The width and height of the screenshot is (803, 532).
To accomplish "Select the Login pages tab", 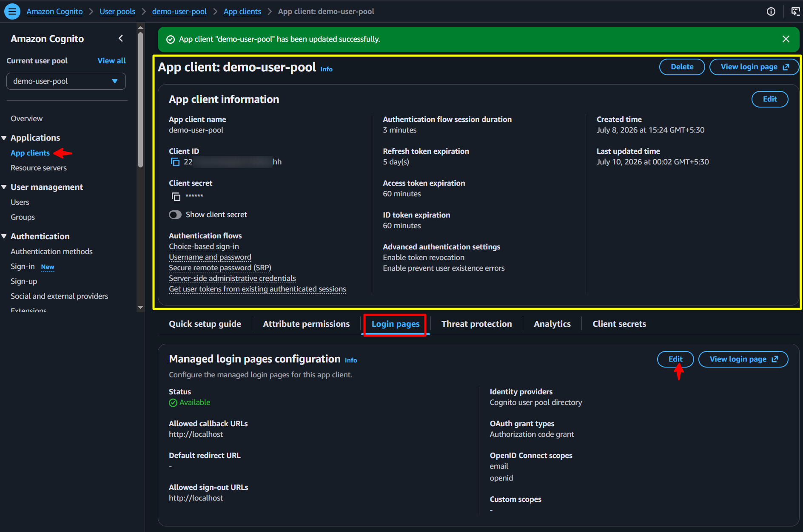I will pos(396,324).
